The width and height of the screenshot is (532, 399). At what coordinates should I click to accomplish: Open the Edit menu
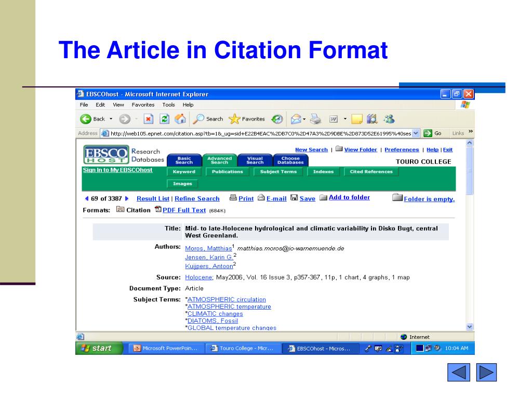coord(100,105)
